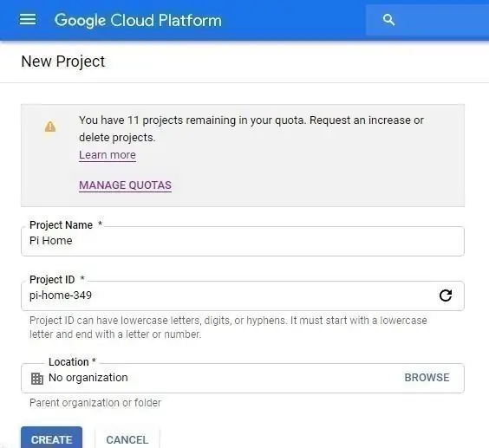The width and height of the screenshot is (489, 448).
Task: Click the organization building icon
Action: 37,379
